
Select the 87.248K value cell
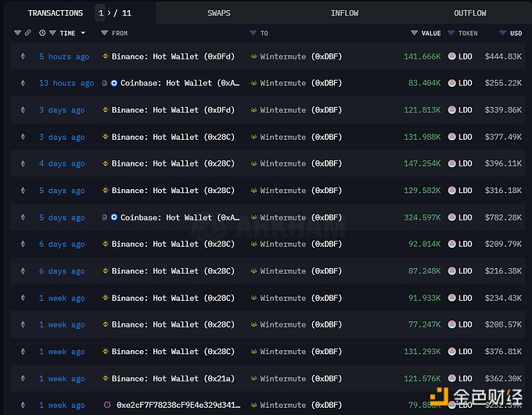pos(425,271)
